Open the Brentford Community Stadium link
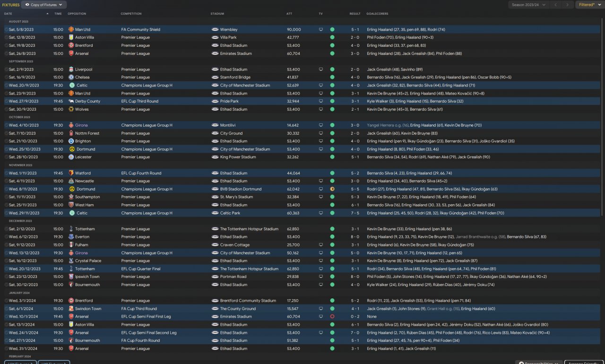The height and width of the screenshot is (364, 605). 248,301
